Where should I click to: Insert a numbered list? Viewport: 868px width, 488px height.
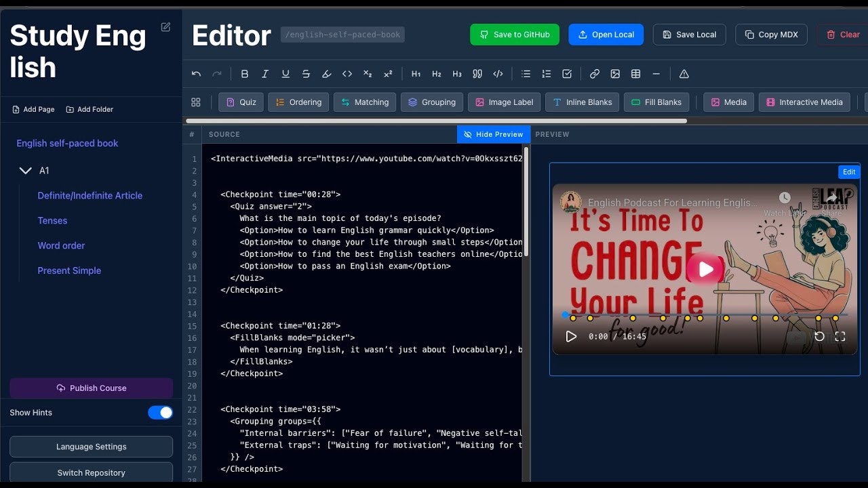coord(547,74)
